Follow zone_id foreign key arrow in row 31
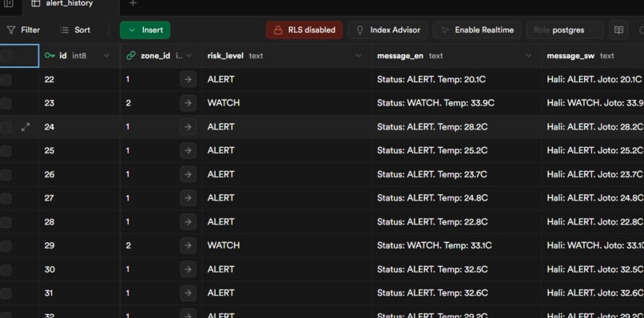 [188, 293]
